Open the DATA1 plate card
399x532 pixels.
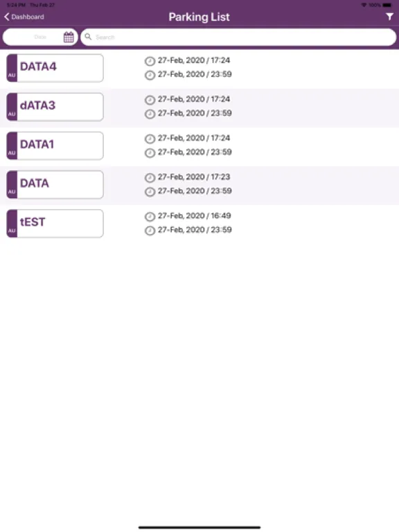click(x=55, y=146)
